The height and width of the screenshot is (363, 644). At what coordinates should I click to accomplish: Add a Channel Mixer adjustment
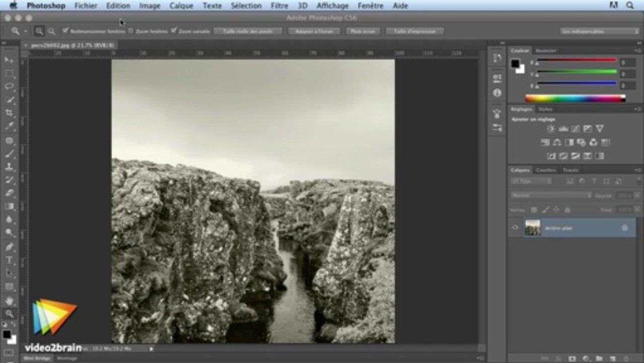click(593, 143)
